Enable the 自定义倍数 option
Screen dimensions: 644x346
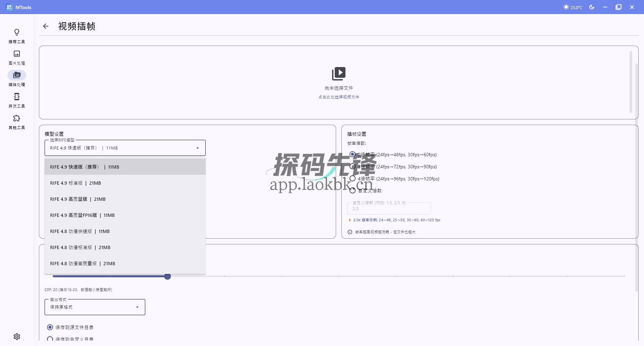click(x=353, y=190)
